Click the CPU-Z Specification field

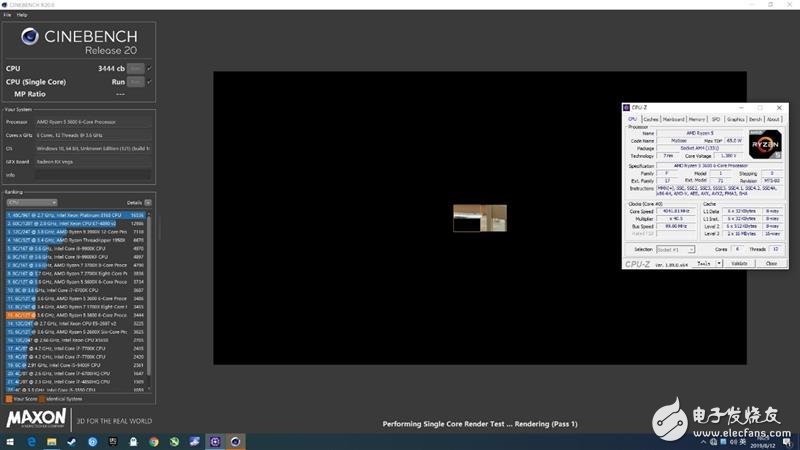click(718, 166)
